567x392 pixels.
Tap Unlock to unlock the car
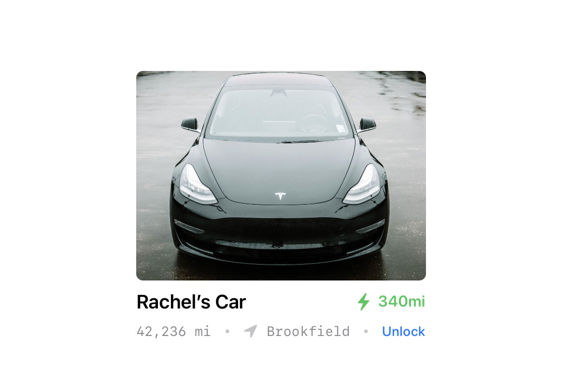(x=403, y=331)
